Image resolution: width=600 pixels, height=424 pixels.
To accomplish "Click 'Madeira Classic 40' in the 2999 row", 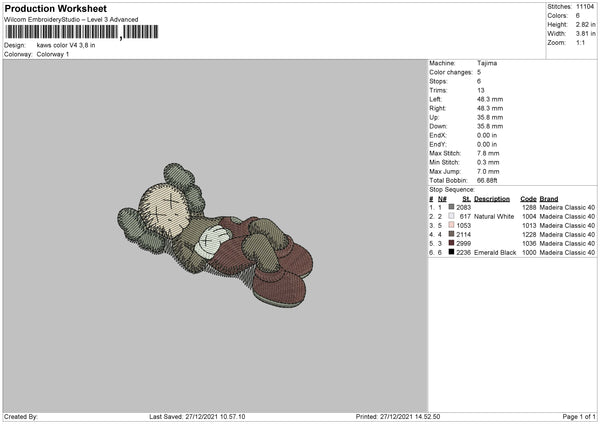I will [567, 243].
